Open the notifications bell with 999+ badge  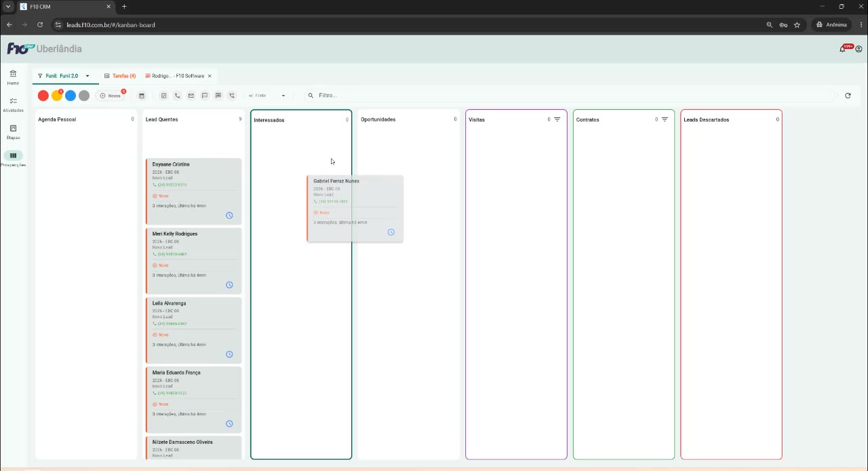[844, 48]
